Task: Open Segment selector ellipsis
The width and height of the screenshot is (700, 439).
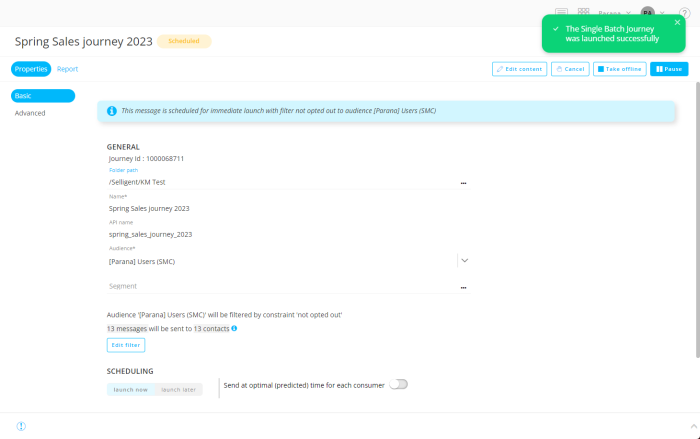Action: click(x=463, y=288)
